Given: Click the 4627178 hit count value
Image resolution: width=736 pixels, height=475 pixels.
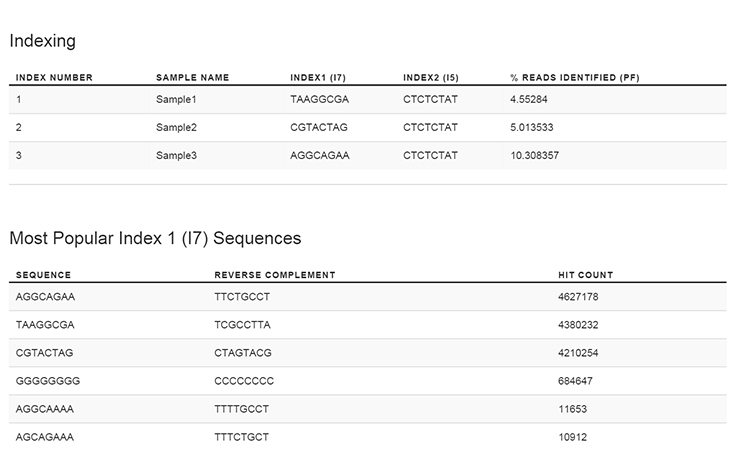Looking at the screenshot, I should (x=578, y=297).
